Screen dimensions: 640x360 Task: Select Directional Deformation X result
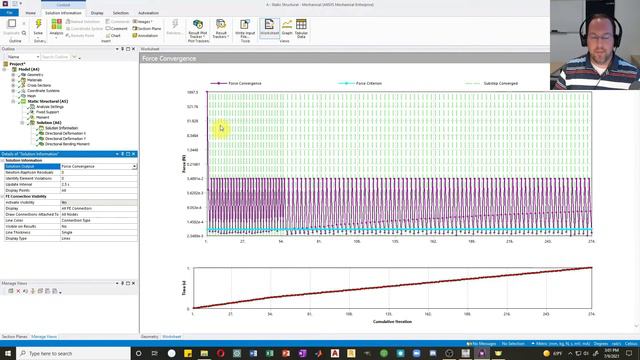(x=65, y=133)
